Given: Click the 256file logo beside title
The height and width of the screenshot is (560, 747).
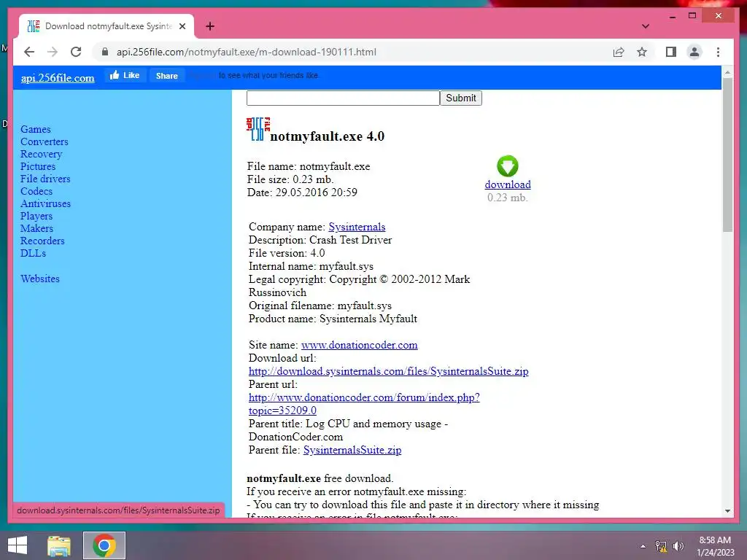Looking at the screenshot, I should [258, 129].
